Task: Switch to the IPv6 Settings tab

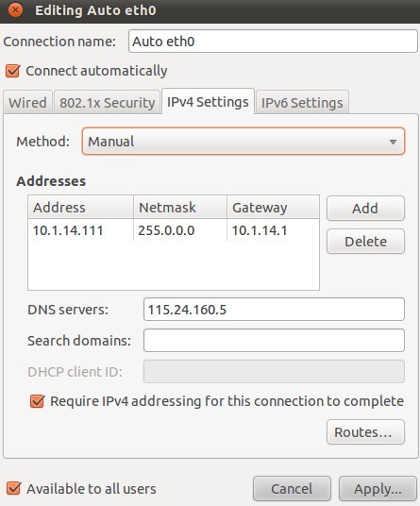Action: [x=302, y=103]
